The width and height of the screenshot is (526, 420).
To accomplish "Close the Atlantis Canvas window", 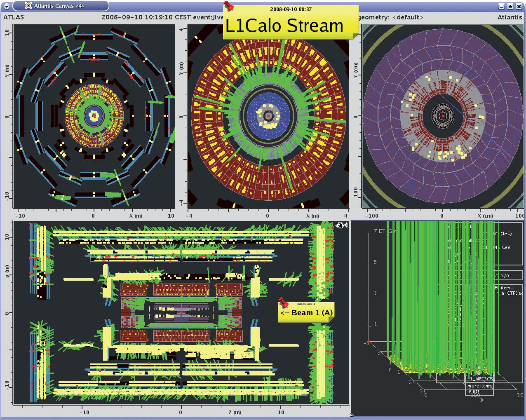I will click(x=519, y=6).
